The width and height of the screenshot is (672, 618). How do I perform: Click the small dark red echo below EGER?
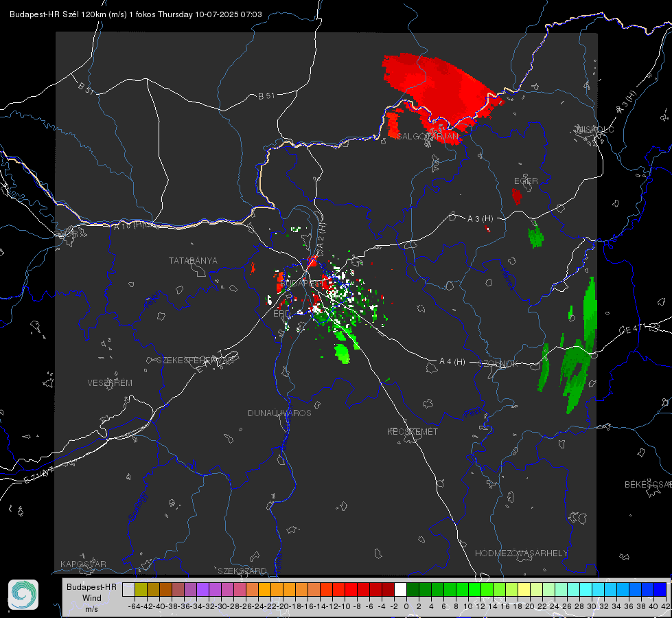point(517,196)
